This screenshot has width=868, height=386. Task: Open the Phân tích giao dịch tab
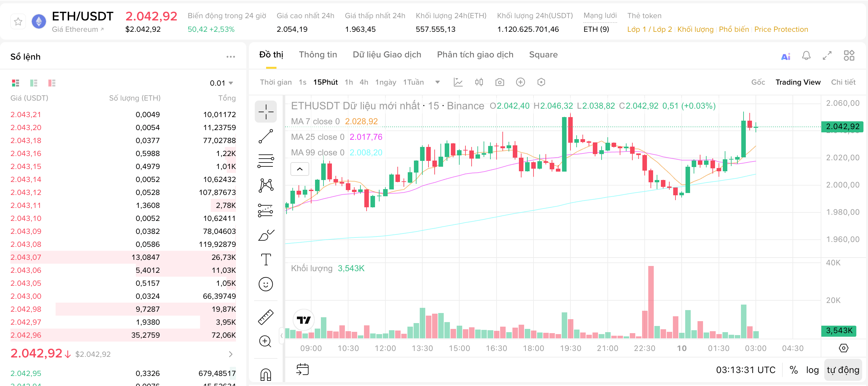[x=475, y=54]
